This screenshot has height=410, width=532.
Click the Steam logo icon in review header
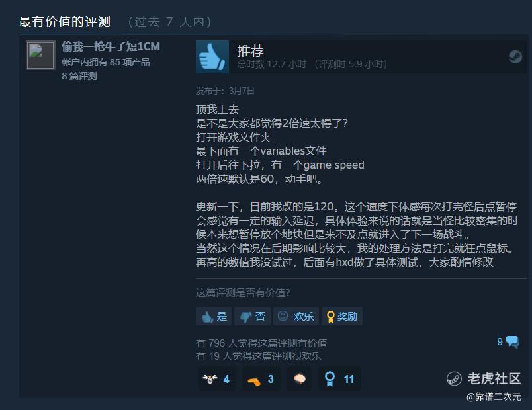tap(515, 57)
